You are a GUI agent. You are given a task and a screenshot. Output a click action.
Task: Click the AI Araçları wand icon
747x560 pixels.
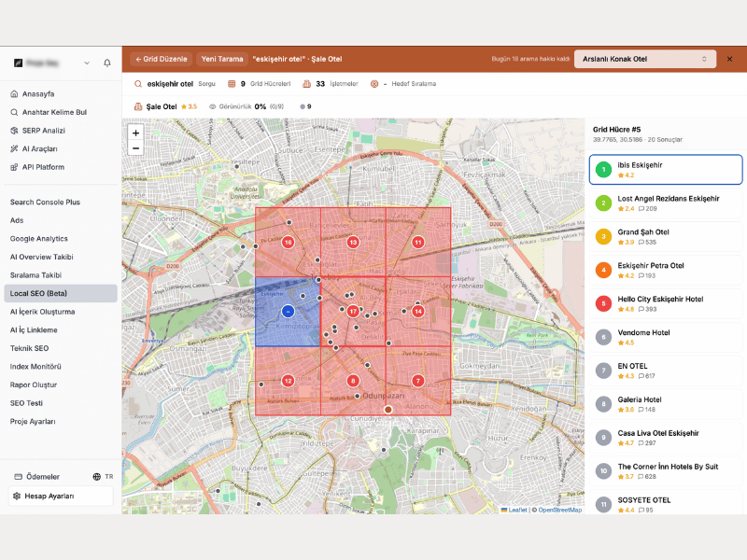(14, 148)
